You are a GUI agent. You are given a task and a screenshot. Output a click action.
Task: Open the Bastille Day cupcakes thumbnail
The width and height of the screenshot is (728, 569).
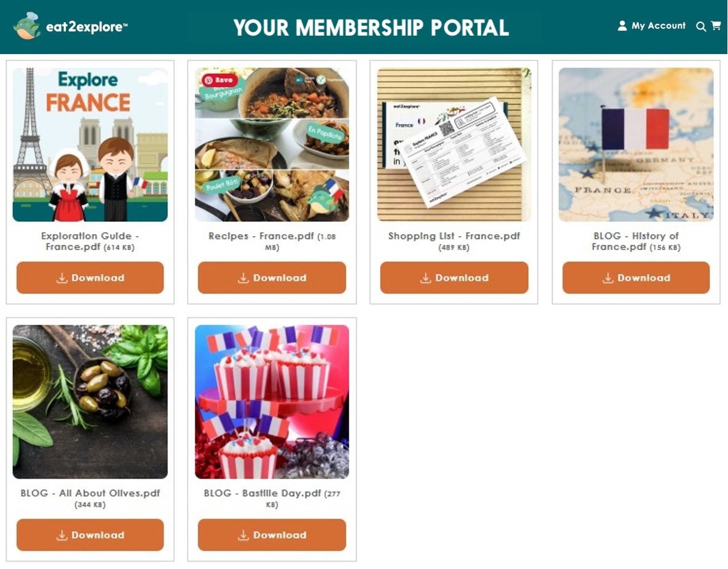tap(272, 401)
